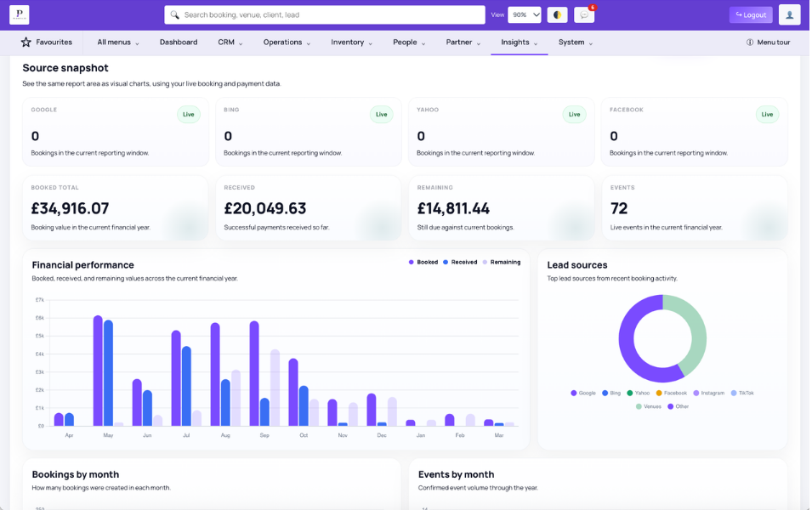Click the Booked Total £34,916.07 value
This screenshot has height=510, width=812.
click(70, 208)
